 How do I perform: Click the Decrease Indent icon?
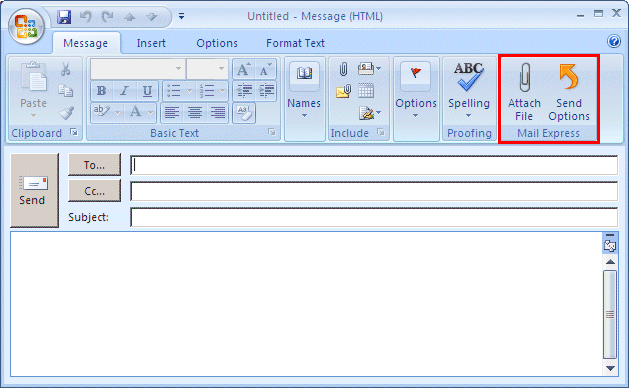(243, 91)
